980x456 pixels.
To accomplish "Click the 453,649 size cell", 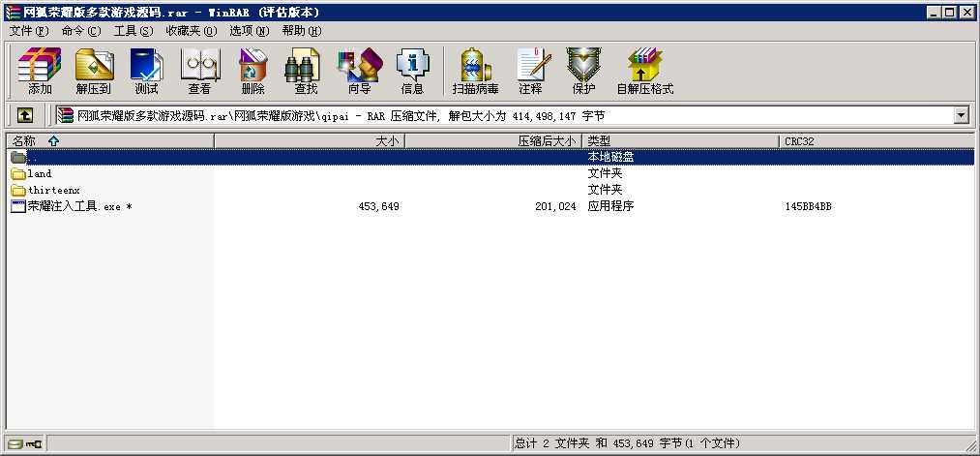I will 379,206.
